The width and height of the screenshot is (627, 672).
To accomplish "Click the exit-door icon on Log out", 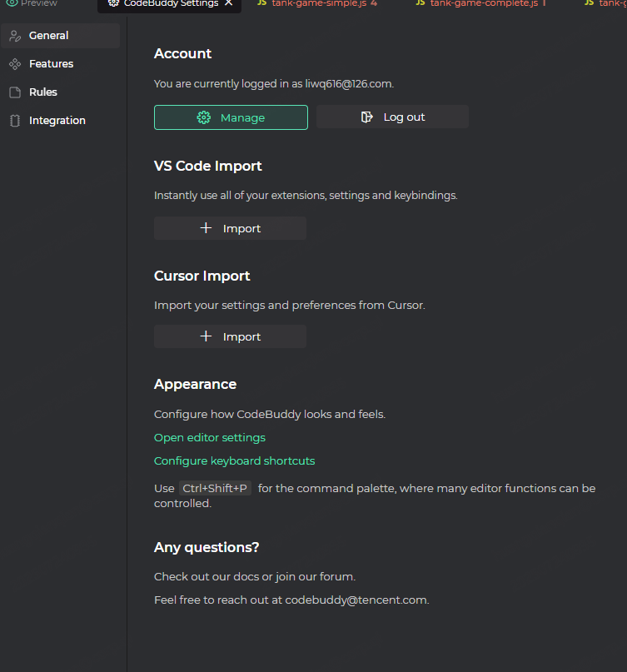I will (x=367, y=117).
